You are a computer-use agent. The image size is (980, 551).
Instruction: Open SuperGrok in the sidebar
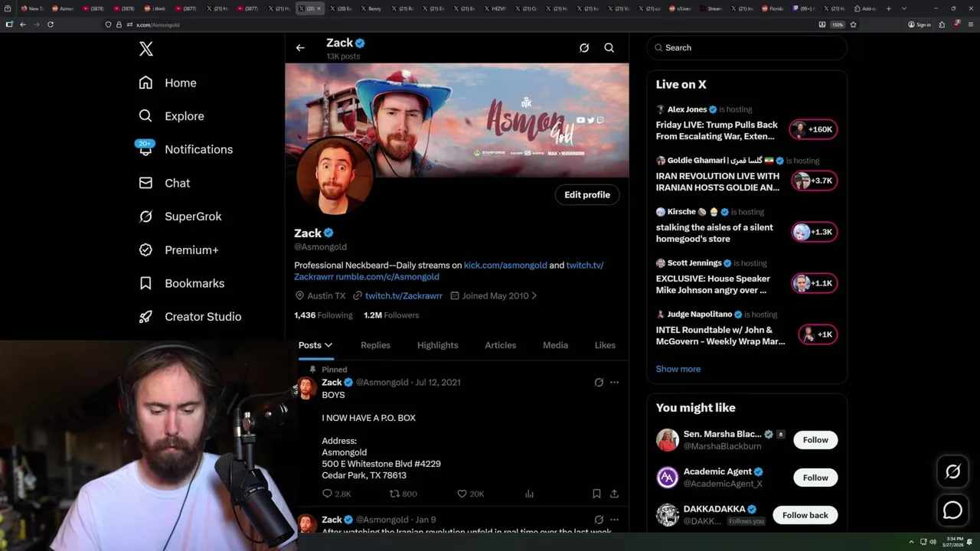180,217
